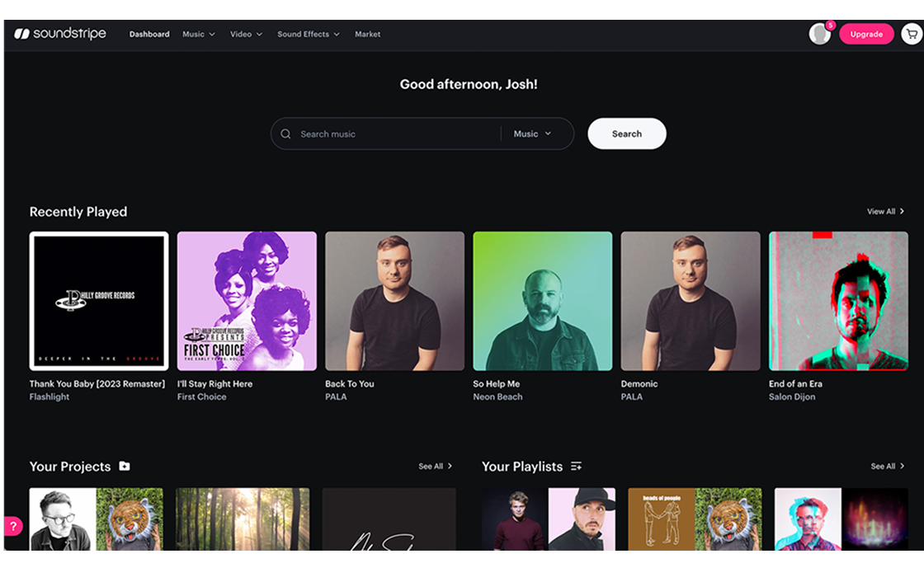Open the Back To You cover image
The height and width of the screenshot is (568, 924).
(x=395, y=301)
